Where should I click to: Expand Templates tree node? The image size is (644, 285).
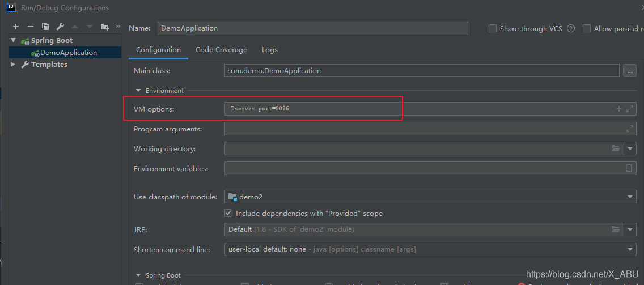(x=13, y=64)
